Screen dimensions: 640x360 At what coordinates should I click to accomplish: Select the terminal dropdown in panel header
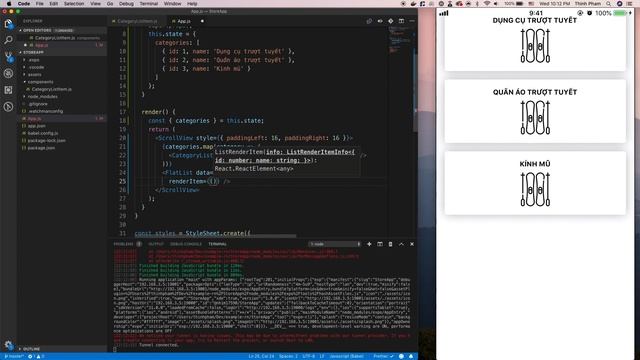(x=335, y=244)
